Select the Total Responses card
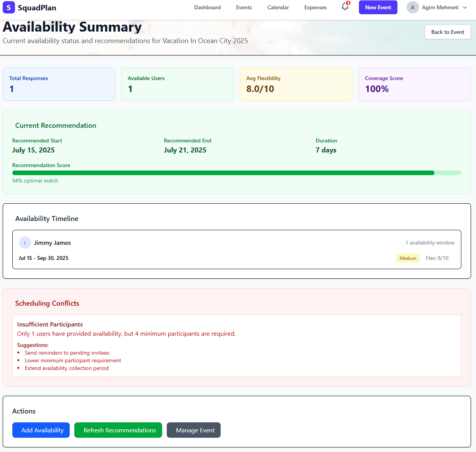The height and width of the screenshot is (452, 476). 59,84
